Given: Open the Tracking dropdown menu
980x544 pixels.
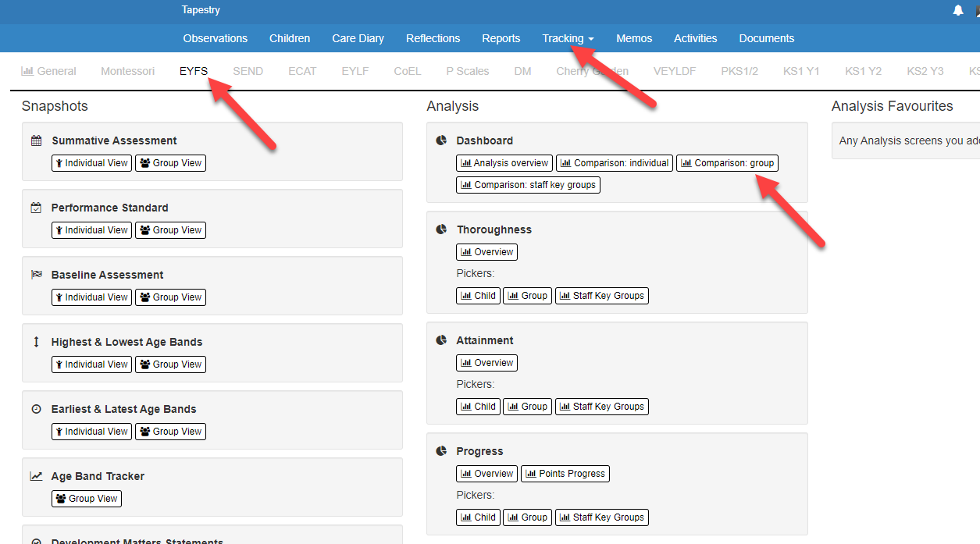Looking at the screenshot, I should click(568, 38).
